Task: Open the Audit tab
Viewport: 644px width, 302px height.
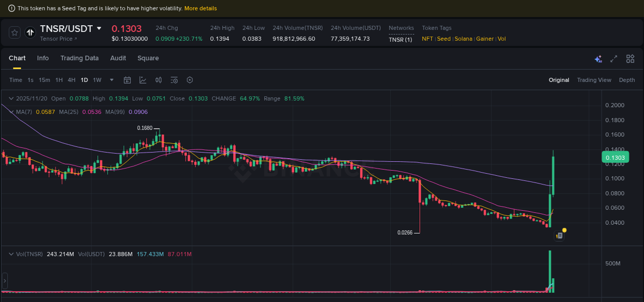Action: 118,58
